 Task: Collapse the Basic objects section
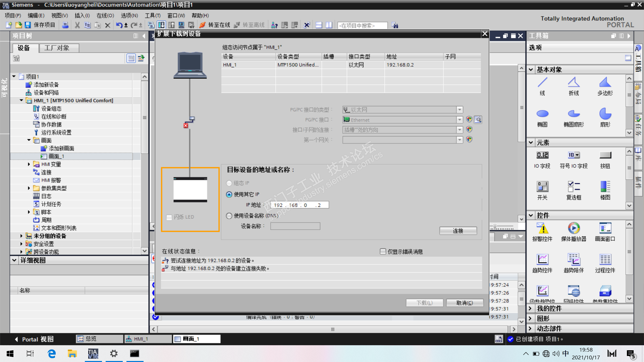tap(531, 70)
